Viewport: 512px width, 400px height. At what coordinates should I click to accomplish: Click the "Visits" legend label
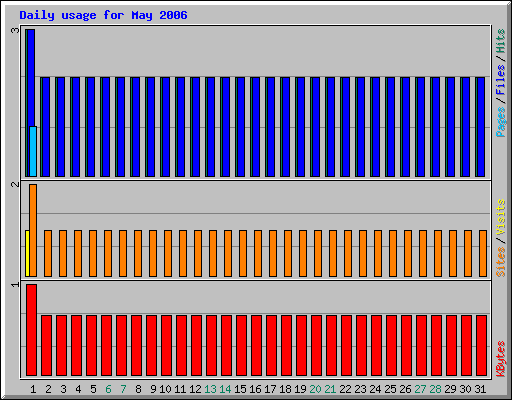(501, 217)
